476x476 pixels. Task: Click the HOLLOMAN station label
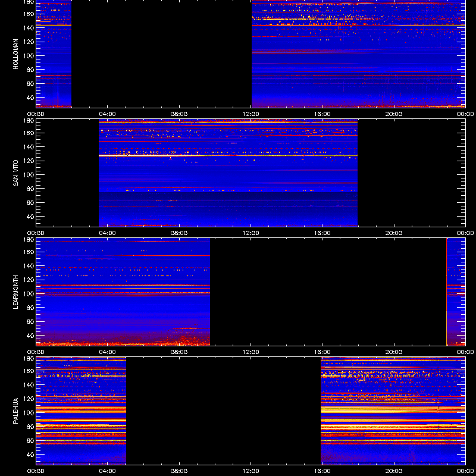pyautogui.click(x=15, y=54)
